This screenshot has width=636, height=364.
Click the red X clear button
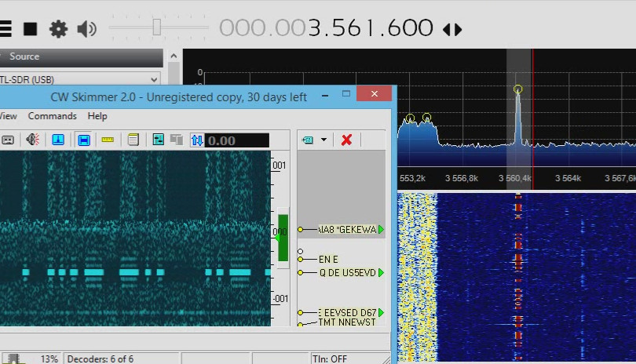point(346,140)
